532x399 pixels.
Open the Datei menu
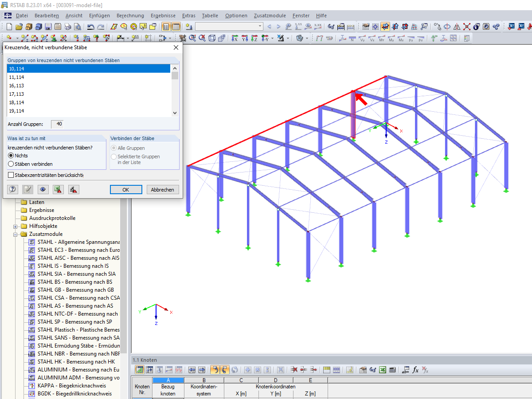point(22,16)
